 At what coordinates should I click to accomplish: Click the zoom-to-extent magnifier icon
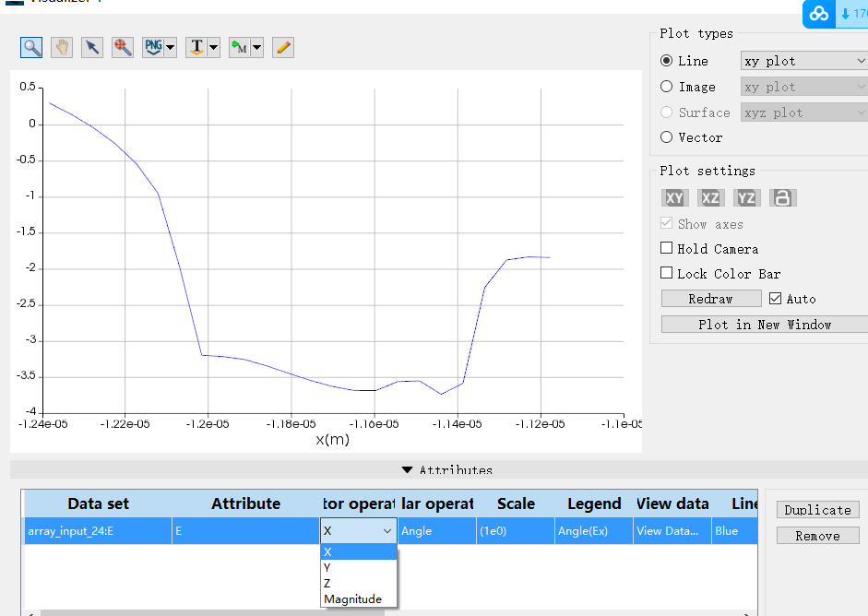tap(122, 48)
